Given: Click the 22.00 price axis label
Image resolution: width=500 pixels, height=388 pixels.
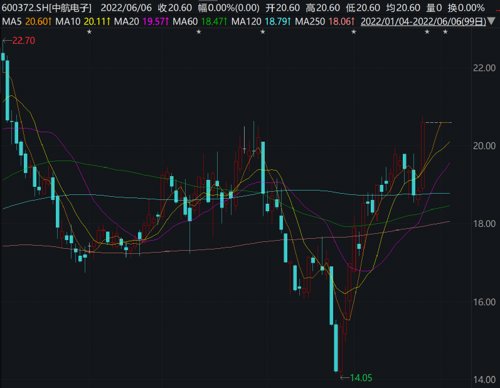Looking at the screenshot, I should pos(484,68).
